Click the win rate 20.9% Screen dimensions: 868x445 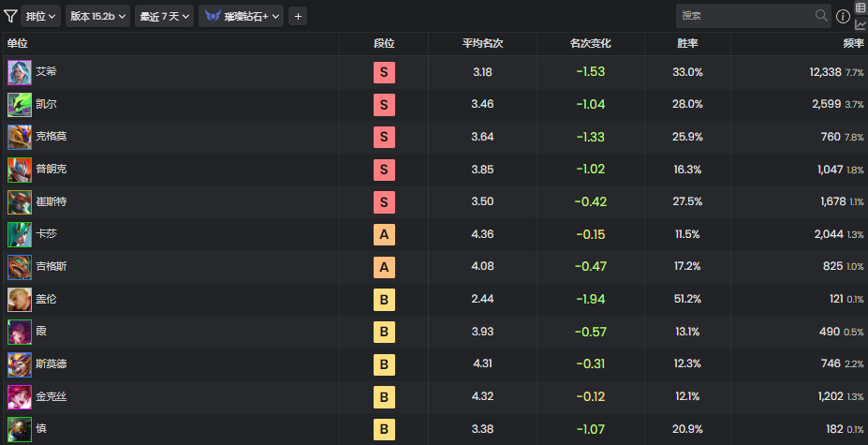[x=687, y=429]
